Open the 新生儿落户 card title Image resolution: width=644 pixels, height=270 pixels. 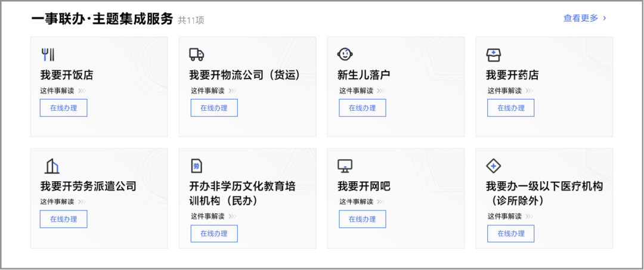click(364, 76)
